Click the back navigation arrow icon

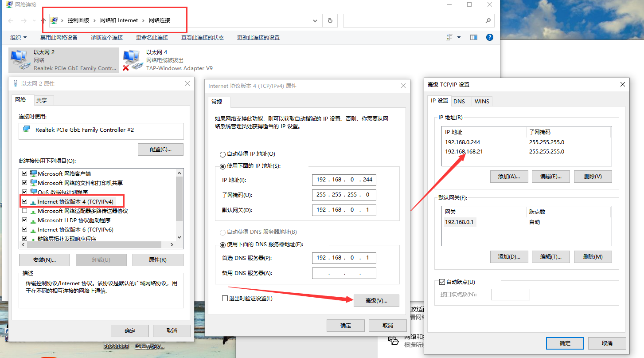tap(11, 20)
